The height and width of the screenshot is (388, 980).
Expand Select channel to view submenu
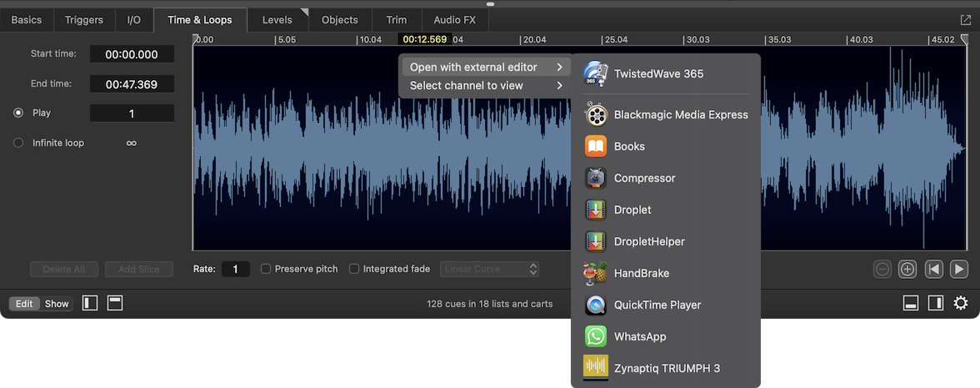click(485, 86)
